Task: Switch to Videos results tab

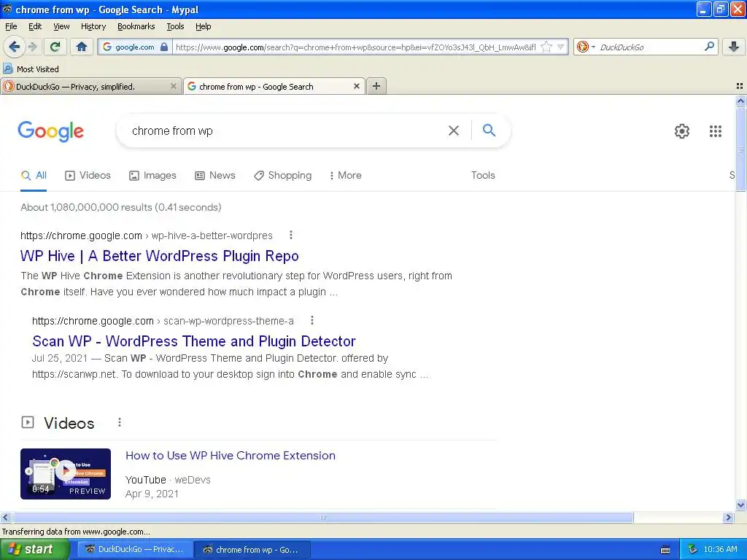Action: point(88,175)
